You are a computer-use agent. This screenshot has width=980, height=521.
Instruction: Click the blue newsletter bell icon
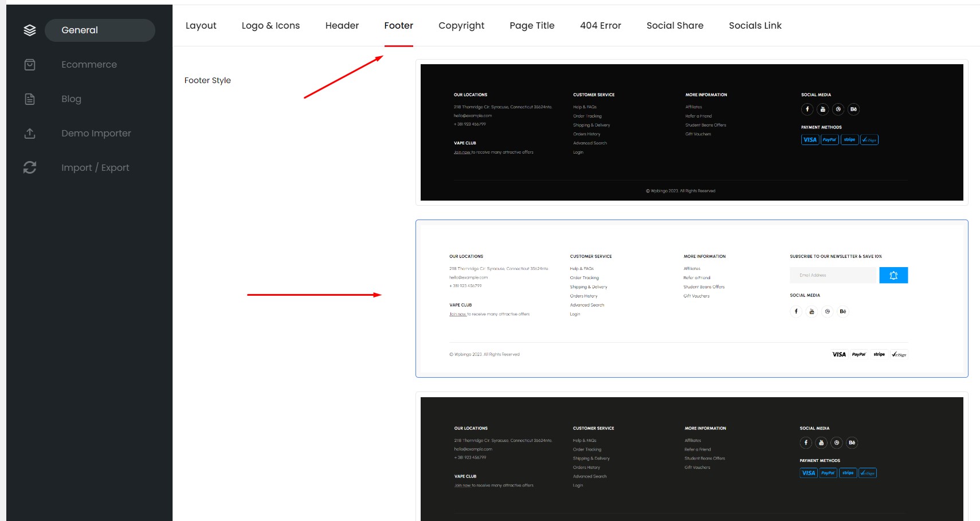point(893,276)
